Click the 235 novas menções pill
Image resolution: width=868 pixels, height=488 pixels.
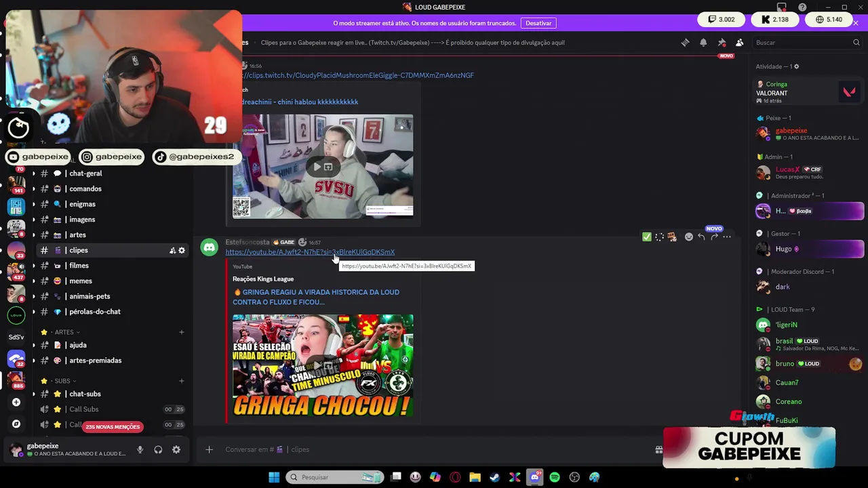[x=113, y=427]
